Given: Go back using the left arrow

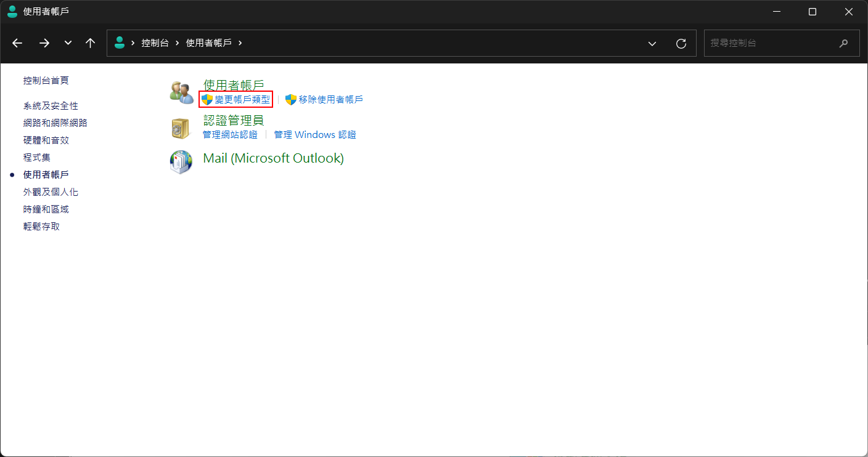Looking at the screenshot, I should coord(17,43).
